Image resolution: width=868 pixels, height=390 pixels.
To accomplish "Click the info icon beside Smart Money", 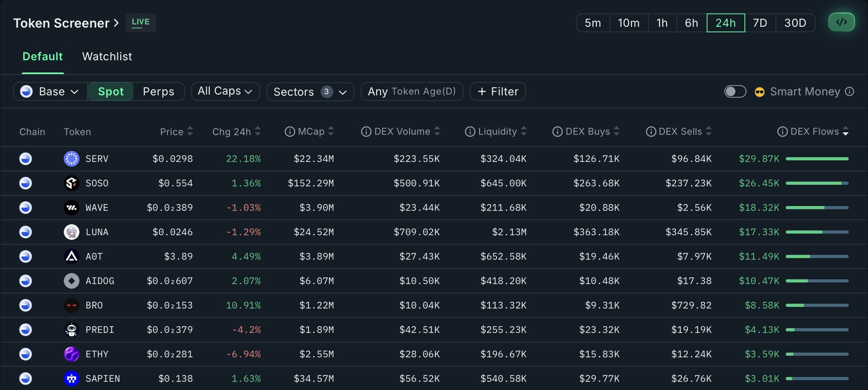I will tap(849, 92).
